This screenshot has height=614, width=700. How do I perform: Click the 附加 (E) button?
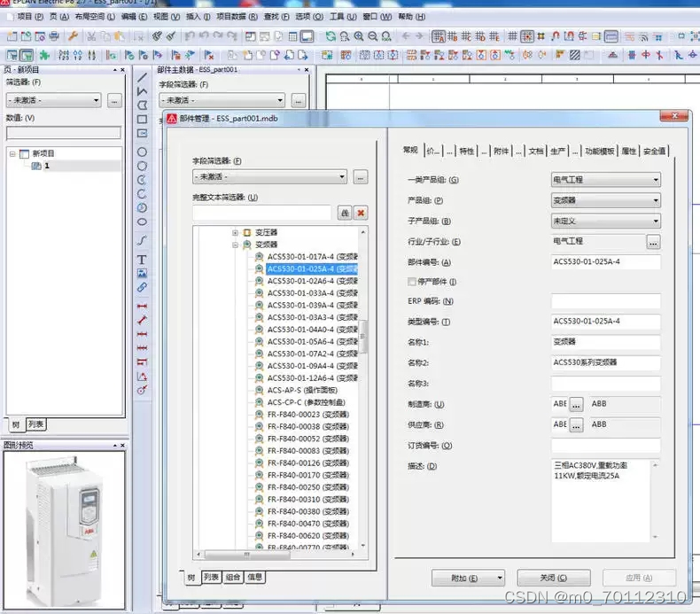tap(468, 578)
